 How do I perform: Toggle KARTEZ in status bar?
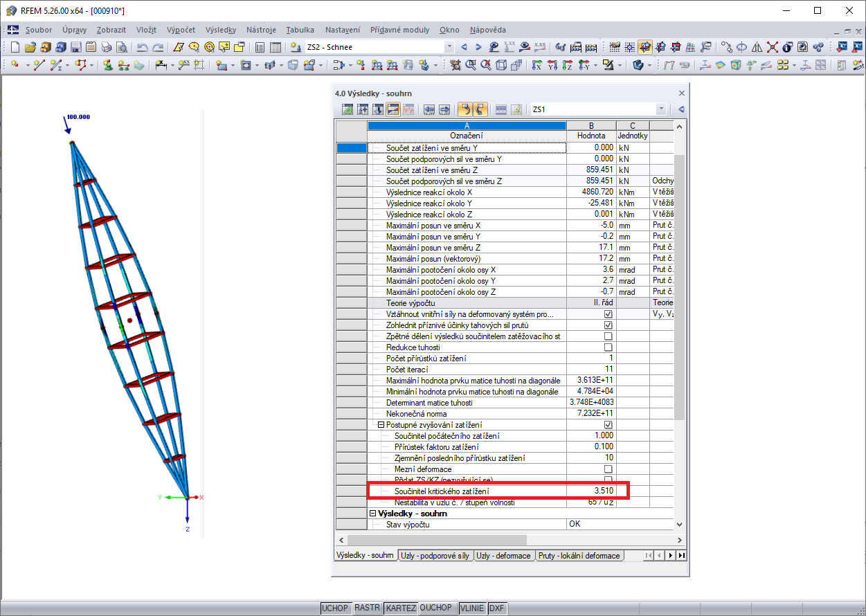(402, 608)
